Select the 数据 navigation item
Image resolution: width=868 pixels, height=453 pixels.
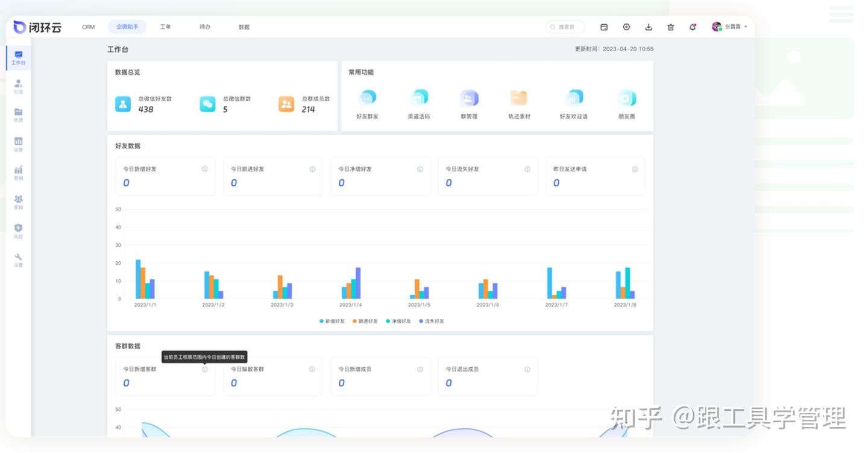244,27
